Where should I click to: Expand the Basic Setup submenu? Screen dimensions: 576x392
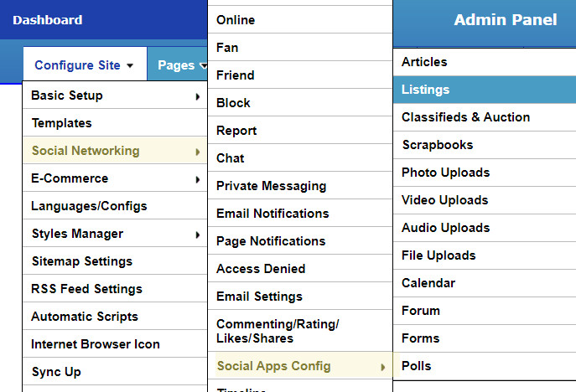tap(115, 95)
